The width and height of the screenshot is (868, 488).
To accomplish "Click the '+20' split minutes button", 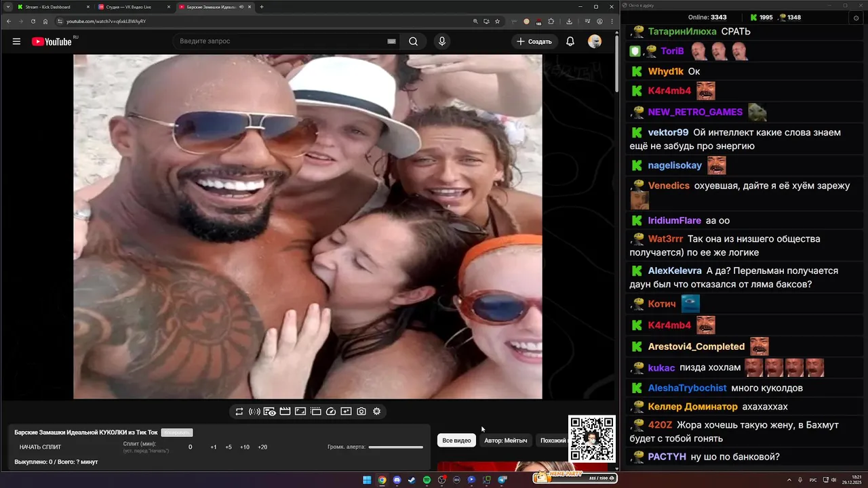I will point(262,447).
